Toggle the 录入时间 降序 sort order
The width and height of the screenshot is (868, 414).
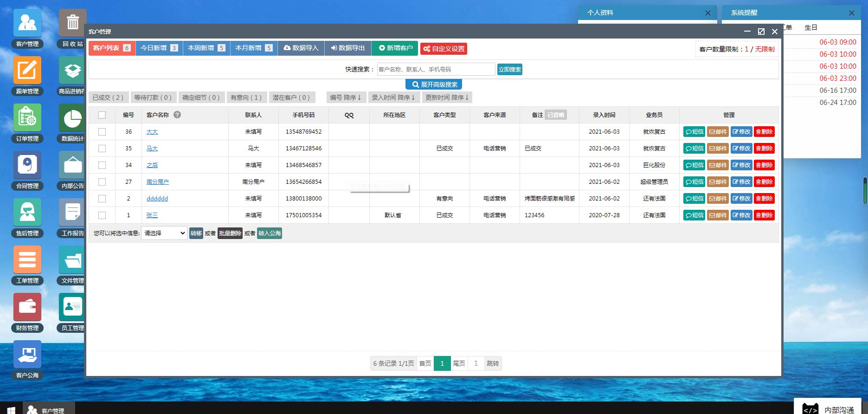pyautogui.click(x=393, y=97)
